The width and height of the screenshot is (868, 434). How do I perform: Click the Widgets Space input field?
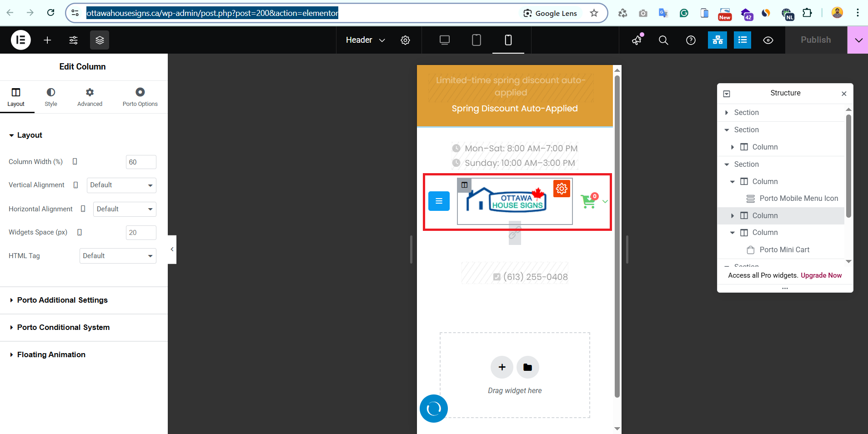click(141, 232)
